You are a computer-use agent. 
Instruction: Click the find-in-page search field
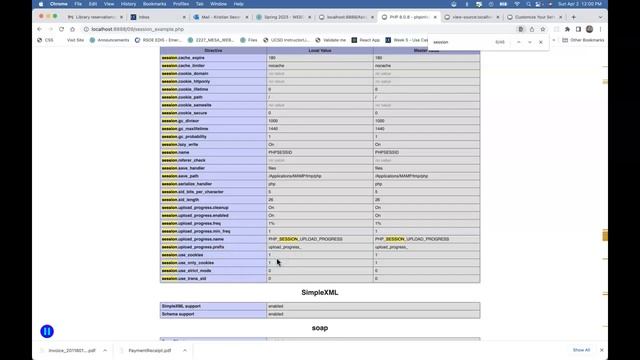461,42
